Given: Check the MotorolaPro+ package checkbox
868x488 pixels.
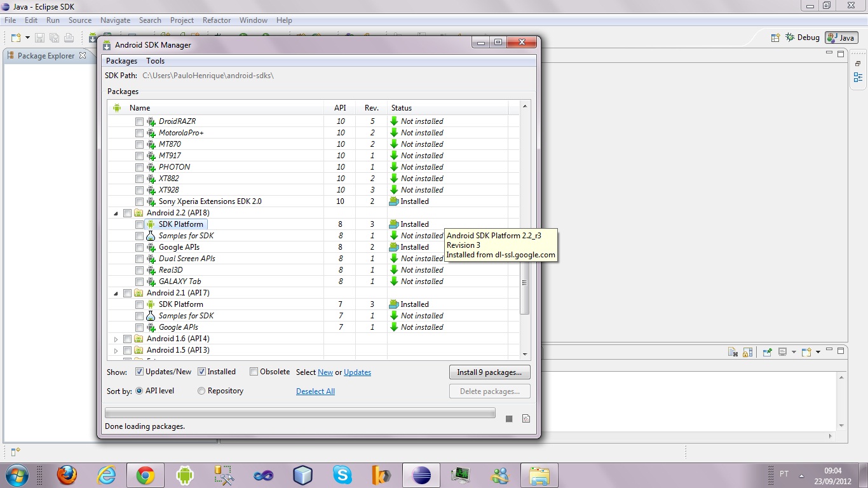Looking at the screenshot, I should 139,133.
